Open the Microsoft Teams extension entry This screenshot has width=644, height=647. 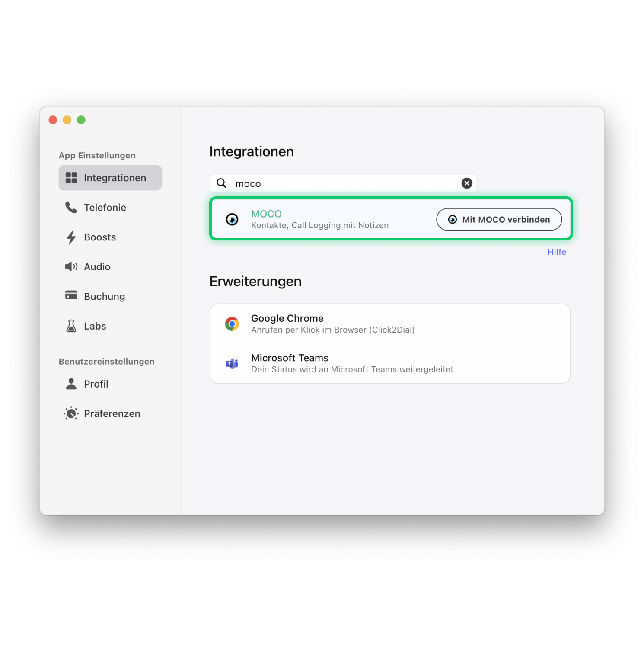tap(390, 363)
